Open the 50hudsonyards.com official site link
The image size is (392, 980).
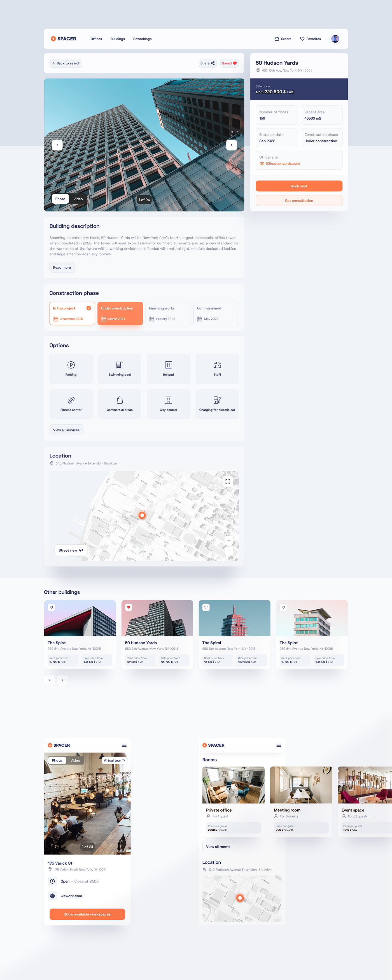pos(283,164)
